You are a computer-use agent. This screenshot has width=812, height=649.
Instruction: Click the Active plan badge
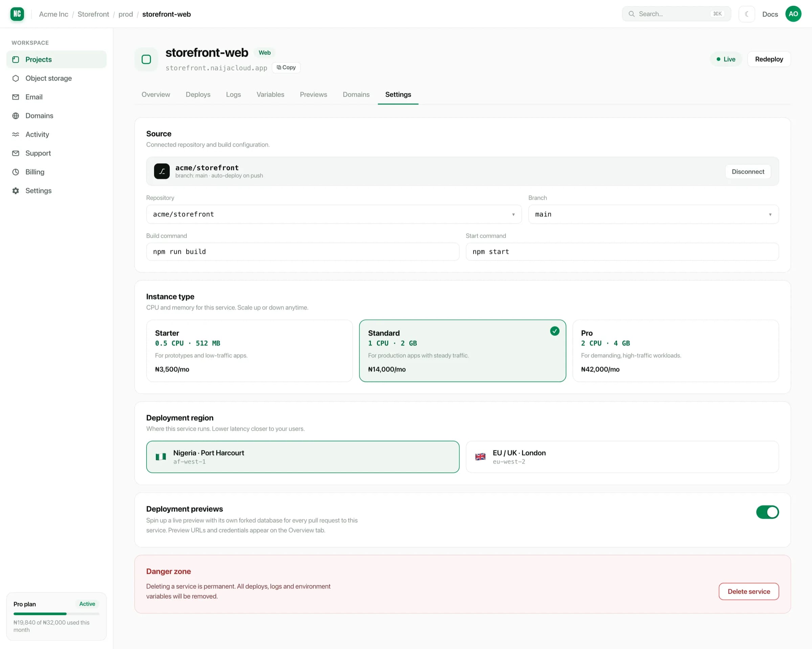tap(87, 604)
